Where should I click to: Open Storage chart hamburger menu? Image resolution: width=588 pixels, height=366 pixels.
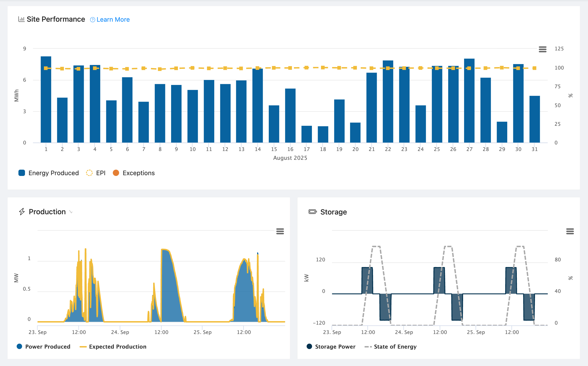(570, 231)
